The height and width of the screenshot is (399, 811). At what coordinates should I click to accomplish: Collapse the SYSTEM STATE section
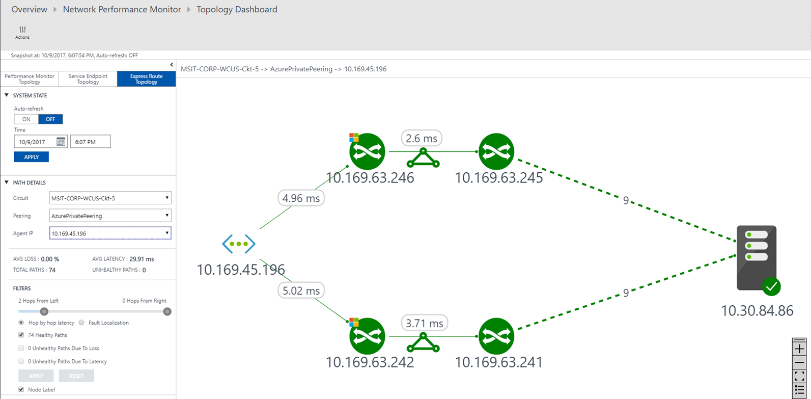click(x=6, y=95)
